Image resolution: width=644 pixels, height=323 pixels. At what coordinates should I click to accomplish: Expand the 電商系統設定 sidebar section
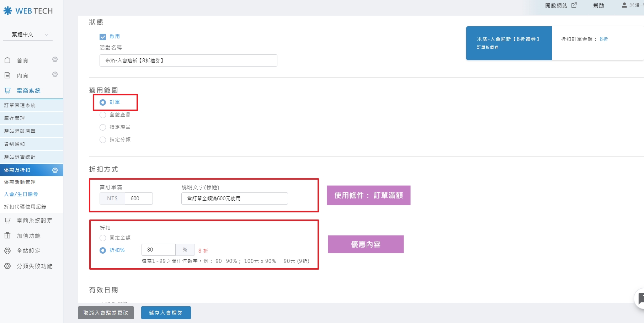coord(34,221)
